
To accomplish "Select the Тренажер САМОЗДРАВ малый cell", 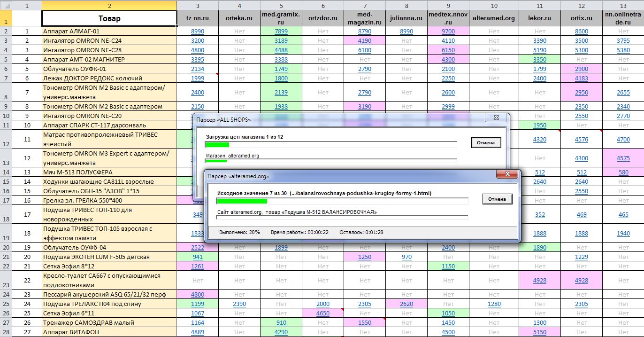I will tap(109, 323).
